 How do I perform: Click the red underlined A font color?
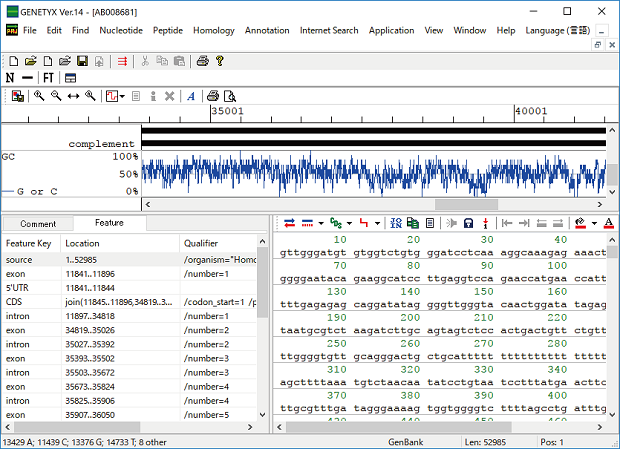point(608,222)
